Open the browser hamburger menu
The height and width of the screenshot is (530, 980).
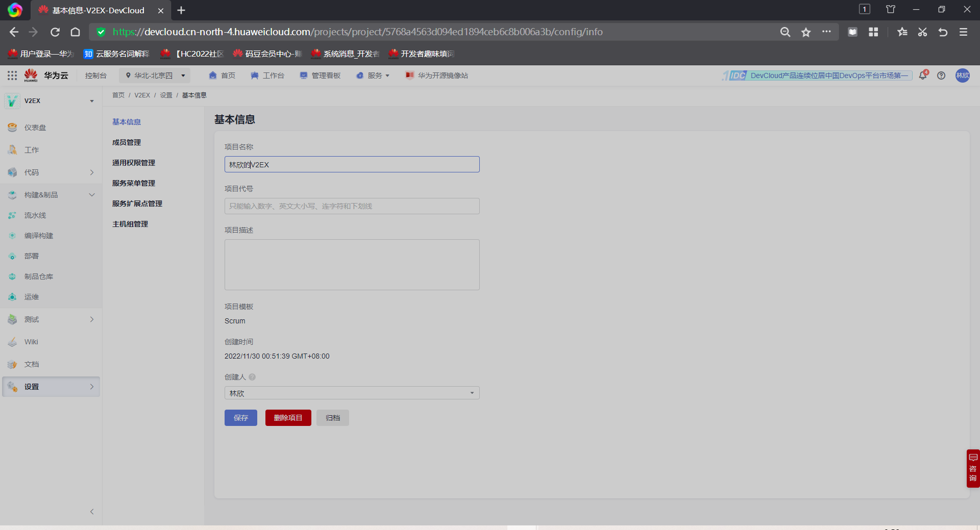pyautogui.click(x=963, y=32)
